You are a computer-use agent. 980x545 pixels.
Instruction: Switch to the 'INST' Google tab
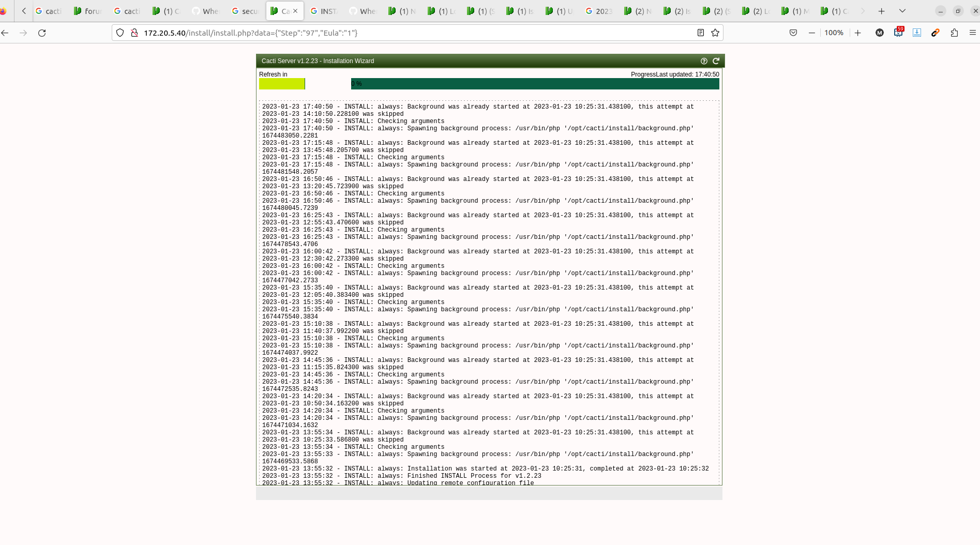point(324,11)
